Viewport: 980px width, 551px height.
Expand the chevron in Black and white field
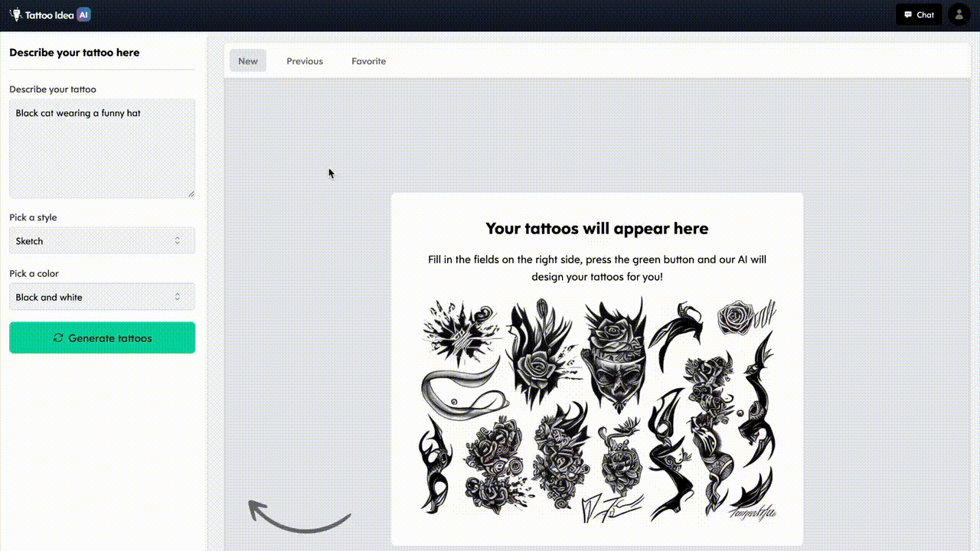click(x=177, y=297)
